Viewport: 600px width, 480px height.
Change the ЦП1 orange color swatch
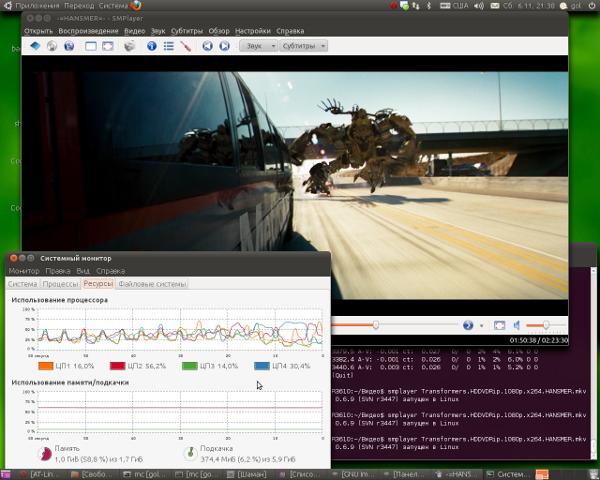(46, 366)
